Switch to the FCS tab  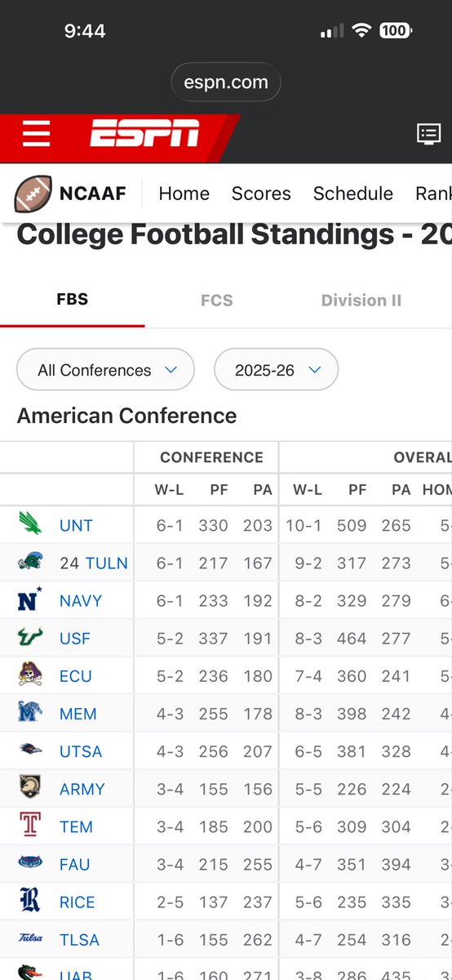pos(217,301)
